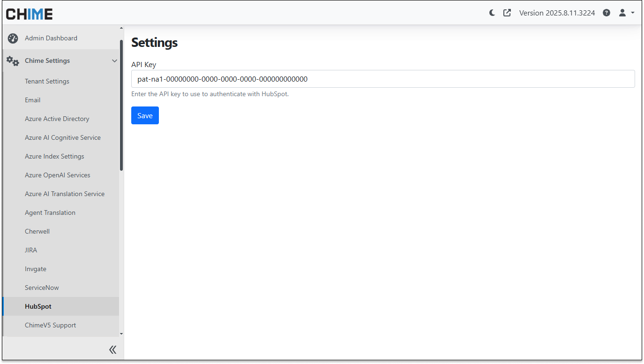Click the Version 2025.8.11.3224 text
Screen dimensions: 644x364
click(x=557, y=13)
